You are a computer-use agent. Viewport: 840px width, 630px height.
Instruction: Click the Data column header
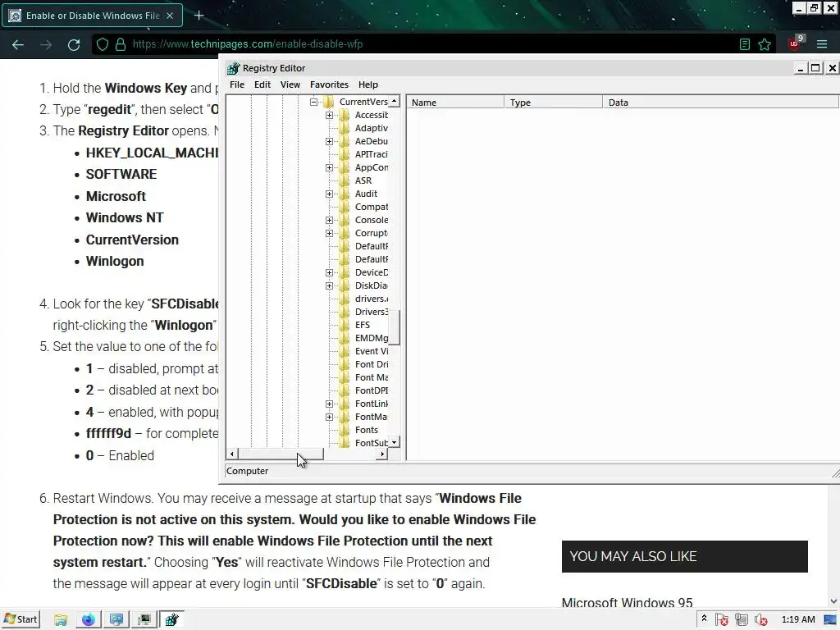click(720, 103)
